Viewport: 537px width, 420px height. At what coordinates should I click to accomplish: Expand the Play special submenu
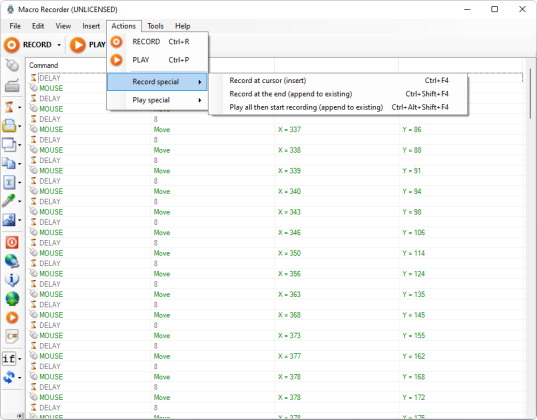coord(158,100)
